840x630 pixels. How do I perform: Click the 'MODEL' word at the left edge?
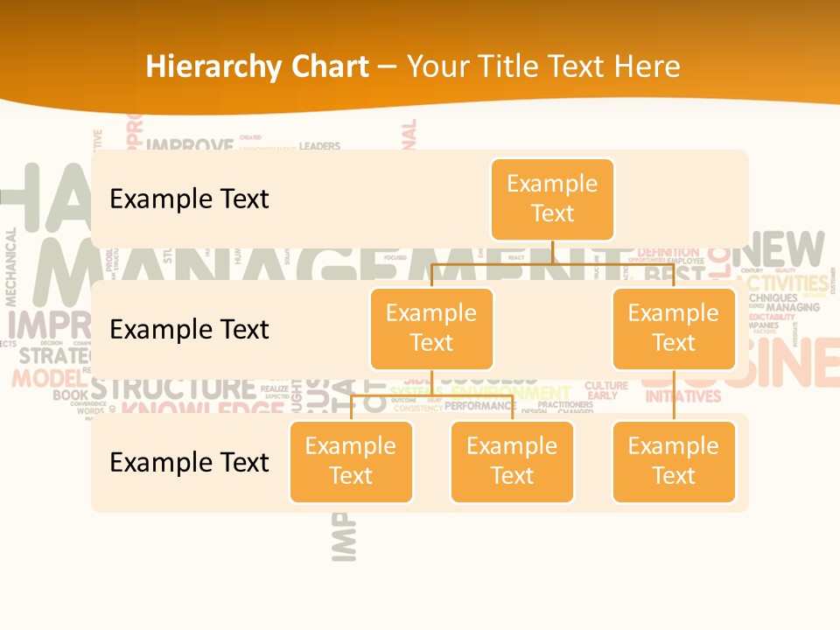coord(44,378)
